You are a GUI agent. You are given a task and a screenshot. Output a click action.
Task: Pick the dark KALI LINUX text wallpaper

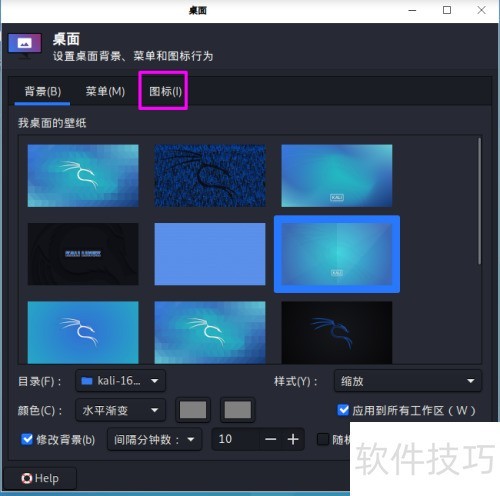click(83, 254)
